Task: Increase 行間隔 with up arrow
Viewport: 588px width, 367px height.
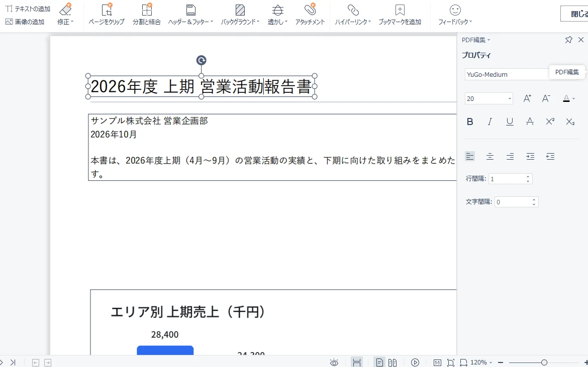Action: point(528,176)
